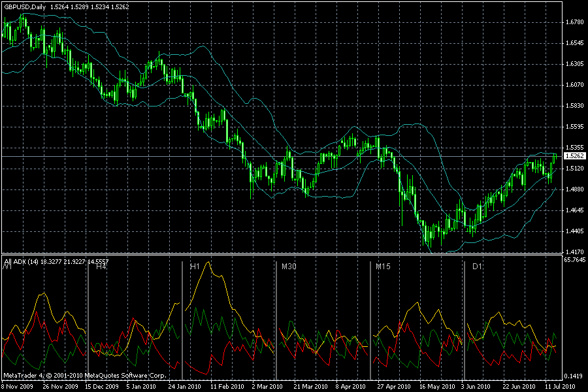This screenshot has height=392, width=588.
Task: Select the 1.5120 price axis label
Action: 575,169
